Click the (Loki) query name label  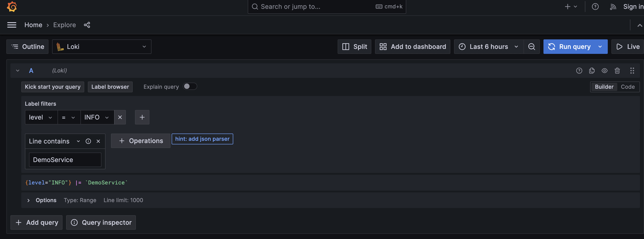60,71
